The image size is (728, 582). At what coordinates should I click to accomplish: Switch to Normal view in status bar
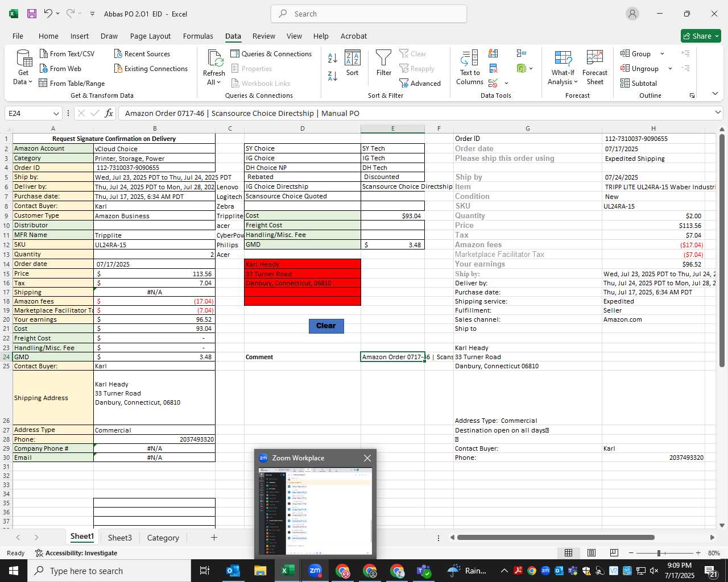(x=568, y=552)
